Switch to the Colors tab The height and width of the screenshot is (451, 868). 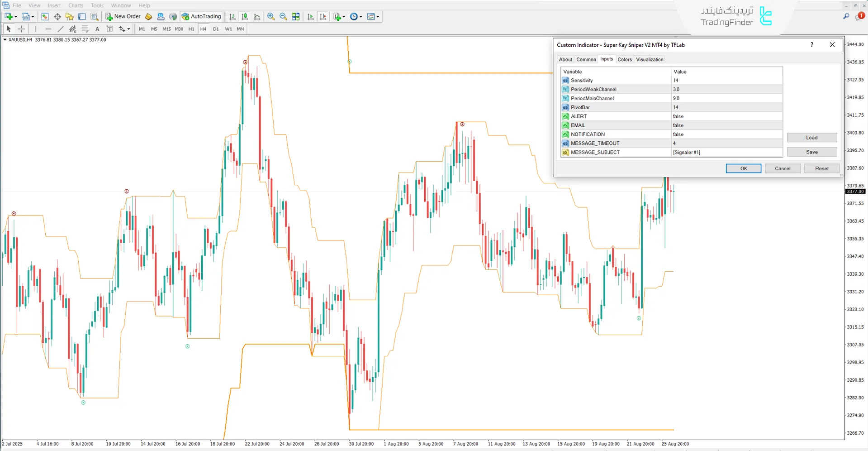tap(624, 59)
